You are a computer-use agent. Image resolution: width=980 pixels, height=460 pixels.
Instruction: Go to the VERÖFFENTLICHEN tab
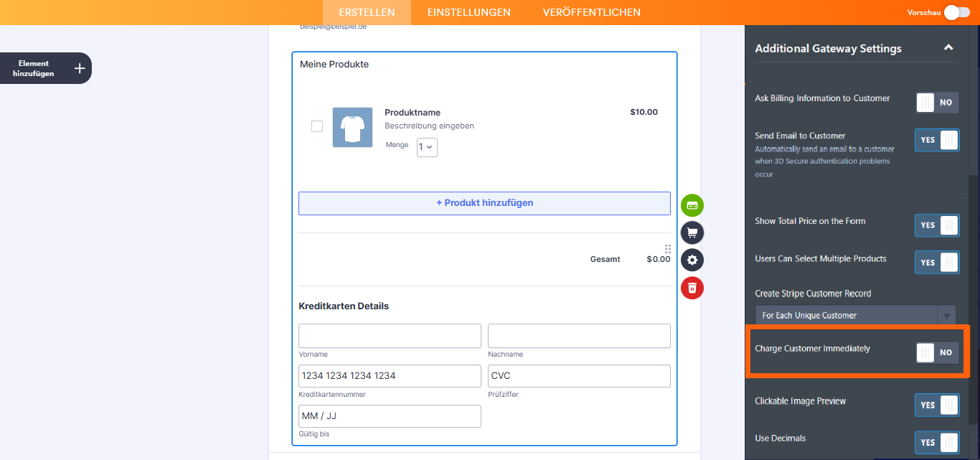591,12
